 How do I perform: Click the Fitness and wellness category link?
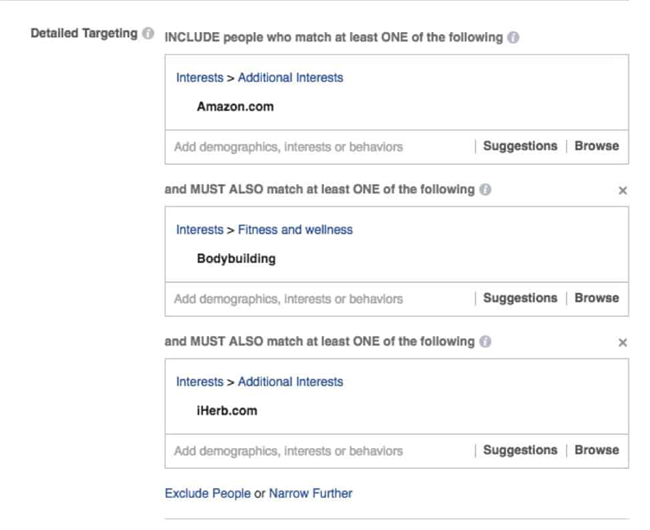point(295,230)
